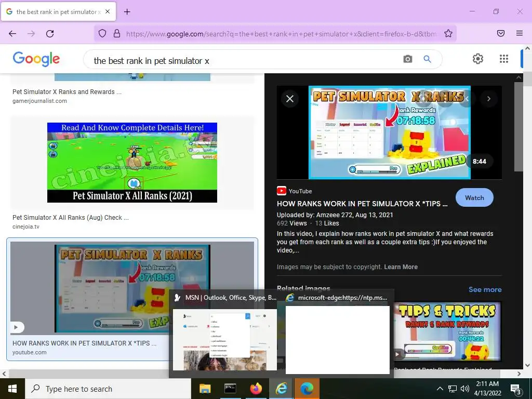Open File Explorer from taskbar

pyautogui.click(x=205, y=389)
